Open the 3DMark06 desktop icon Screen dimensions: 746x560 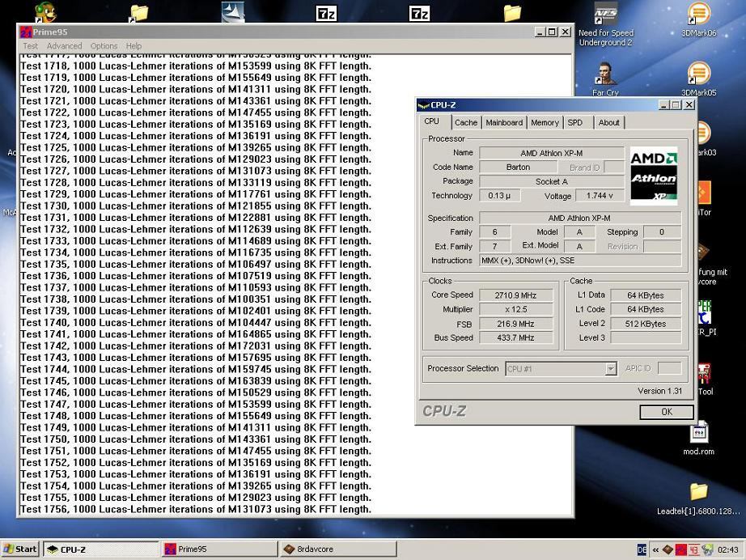pyautogui.click(x=698, y=19)
